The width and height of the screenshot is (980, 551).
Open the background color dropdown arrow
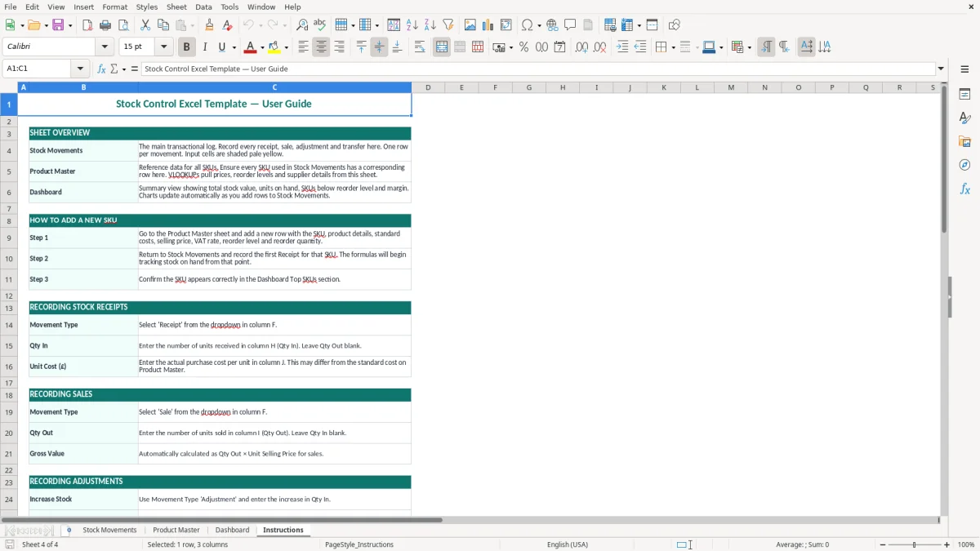coord(286,47)
